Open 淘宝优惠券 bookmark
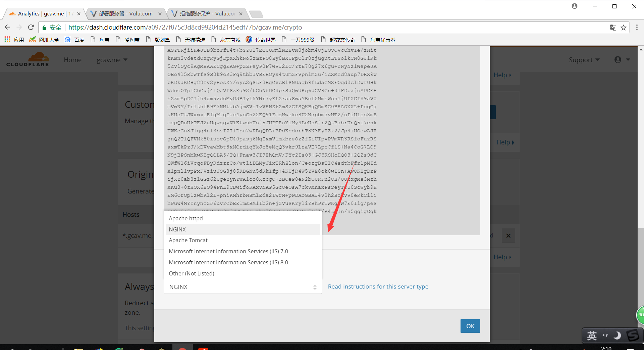Screen dimensions: 644x350 [378, 40]
